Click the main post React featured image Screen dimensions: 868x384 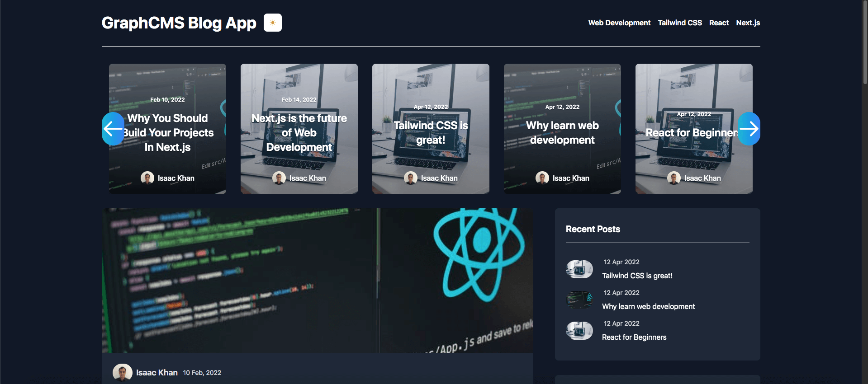tap(317, 280)
